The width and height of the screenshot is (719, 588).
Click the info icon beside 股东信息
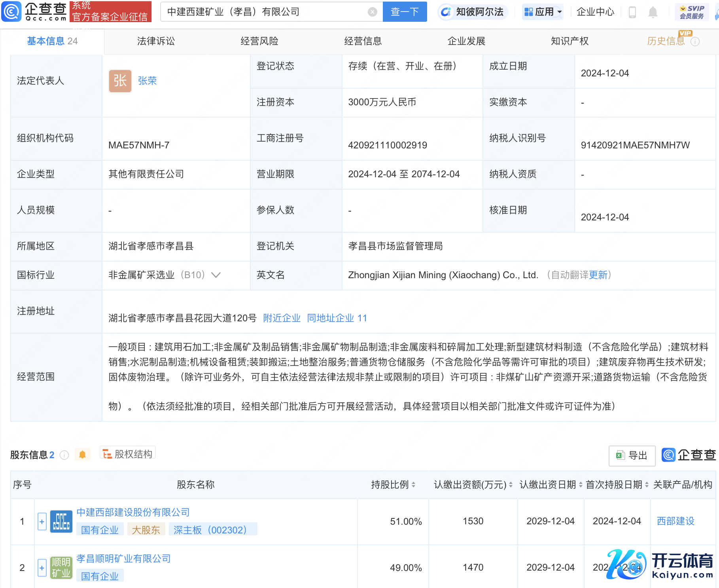coord(64,455)
